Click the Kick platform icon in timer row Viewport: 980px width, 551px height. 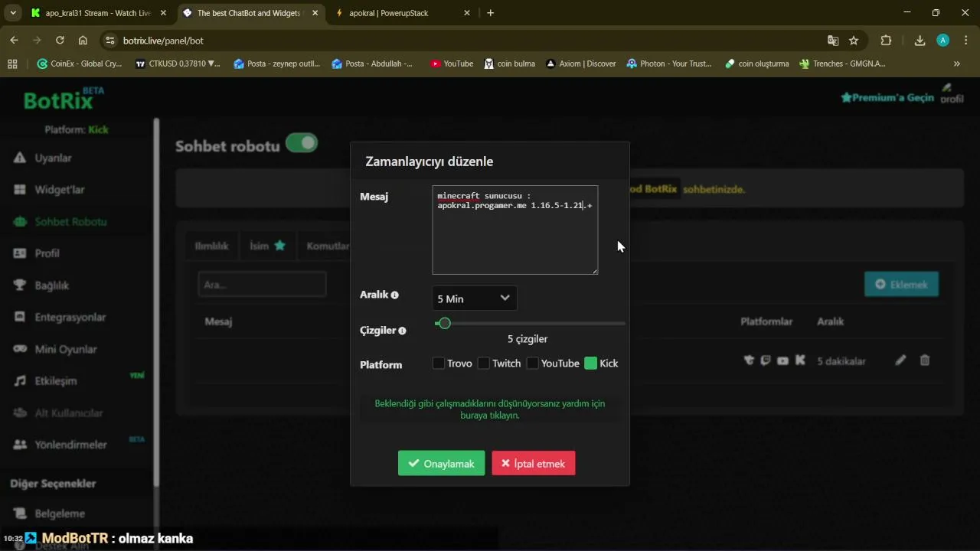click(800, 360)
